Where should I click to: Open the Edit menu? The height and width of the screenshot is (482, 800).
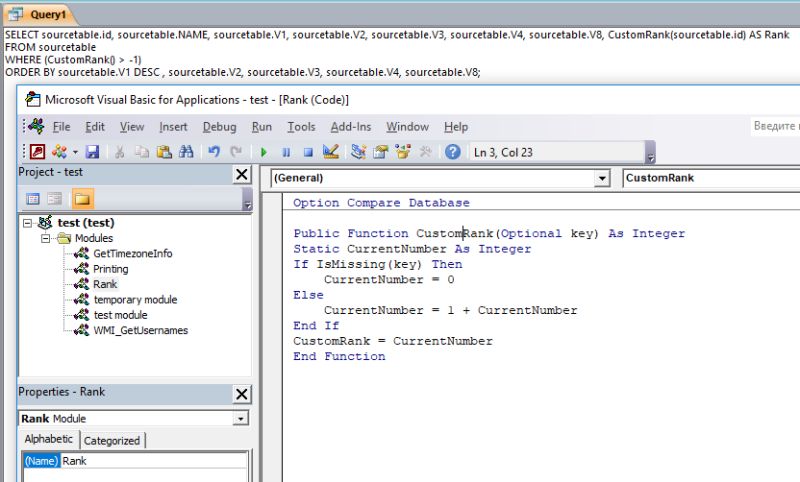[x=95, y=126]
